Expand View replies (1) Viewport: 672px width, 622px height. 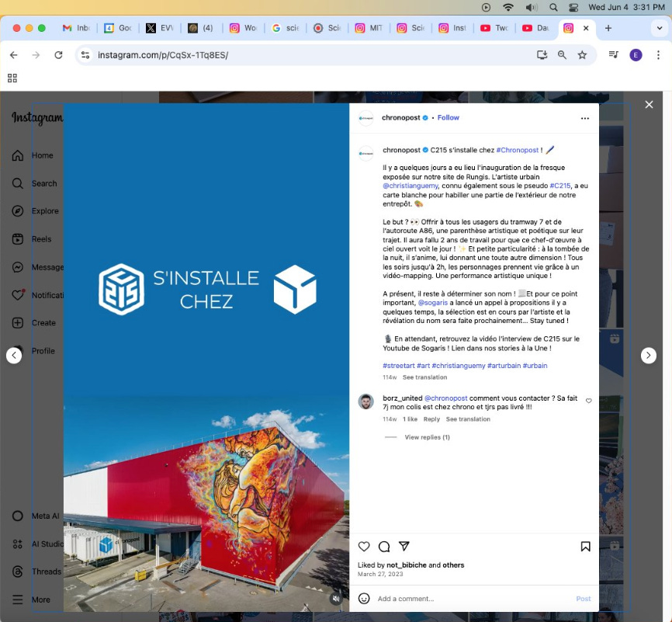pos(427,437)
